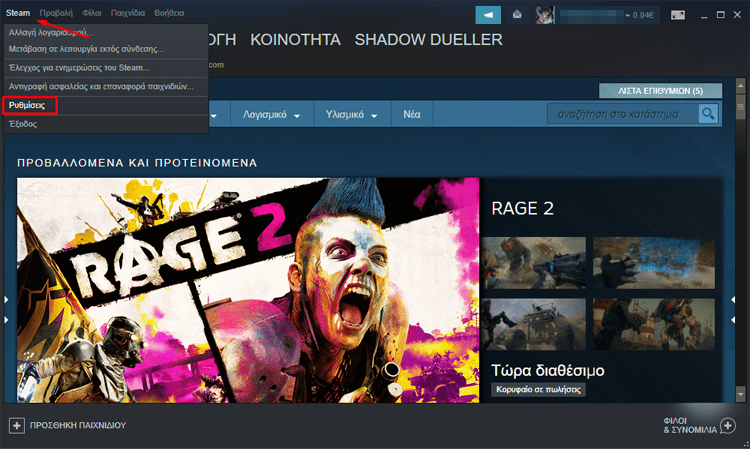
Task: Open RAGE 2 screenshot with vehicle
Action: tap(533, 324)
